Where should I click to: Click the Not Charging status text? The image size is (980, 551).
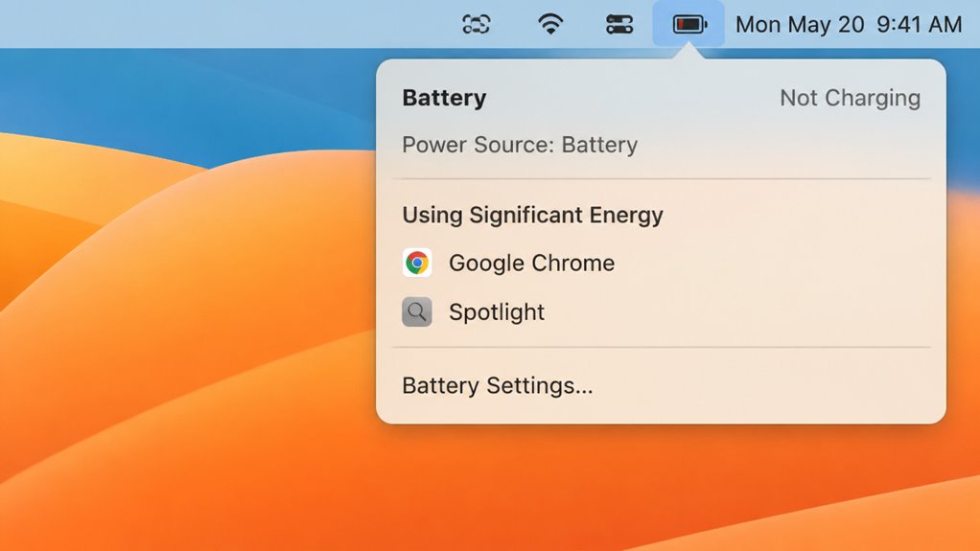pos(850,98)
